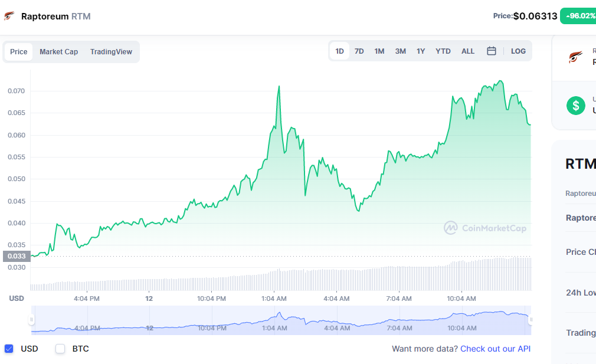
Task: Show ALL time price history
Action: [468, 51]
